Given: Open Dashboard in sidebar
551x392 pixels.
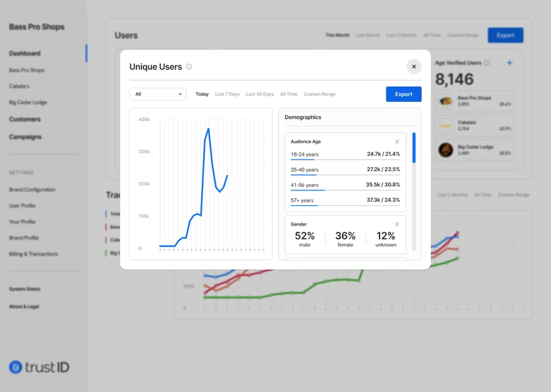Looking at the screenshot, I should pyautogui.click(x=25, y=53).
